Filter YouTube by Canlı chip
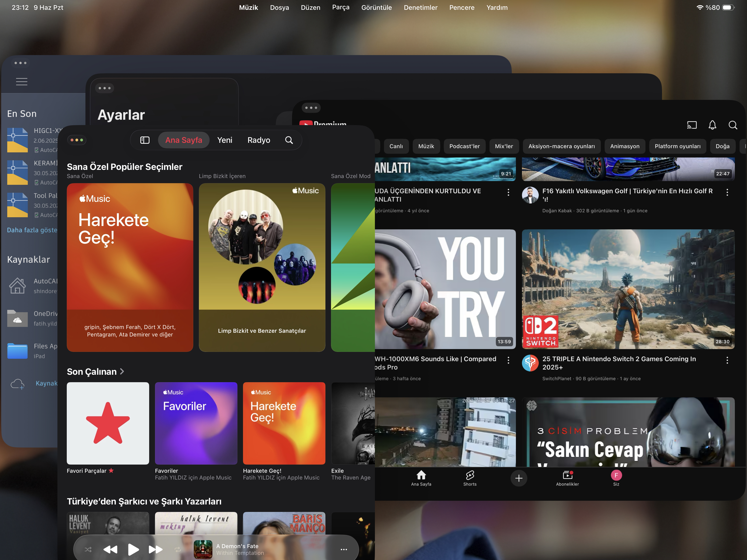This screenshot has height=560, width=747. coord(396,146)
